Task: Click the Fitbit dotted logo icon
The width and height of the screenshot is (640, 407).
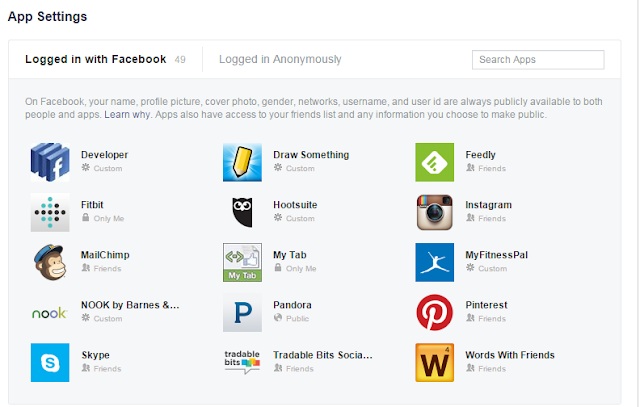Action: (x=49, y=211)
